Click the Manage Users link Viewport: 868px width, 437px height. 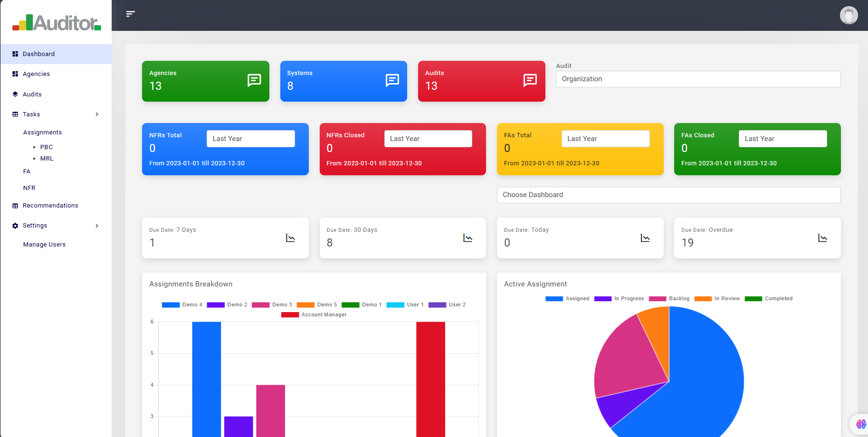44,245
